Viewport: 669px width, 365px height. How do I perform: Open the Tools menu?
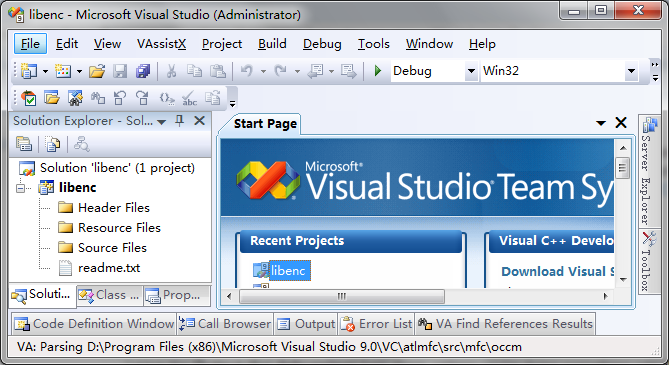tap(373, 44)
